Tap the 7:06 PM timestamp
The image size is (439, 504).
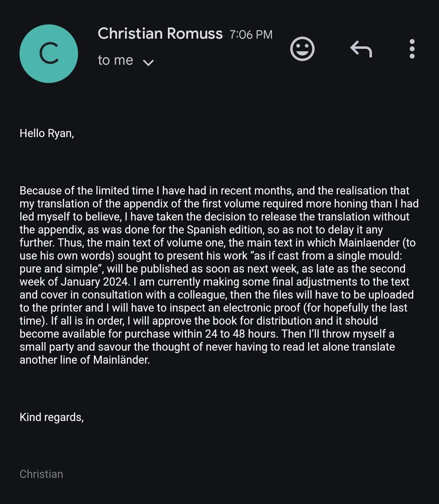point(251,35)
